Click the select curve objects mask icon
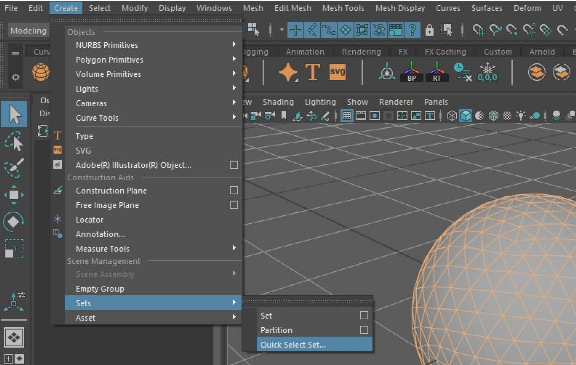The width and height of the screenshot is (576, 365). pyautogui.click(x=329, y=30)
